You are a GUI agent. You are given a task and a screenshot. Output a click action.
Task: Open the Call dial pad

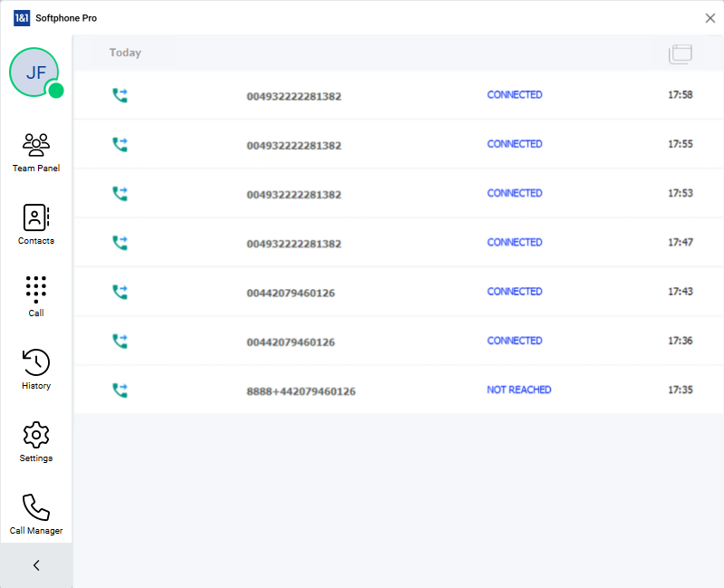coord(36,297)
